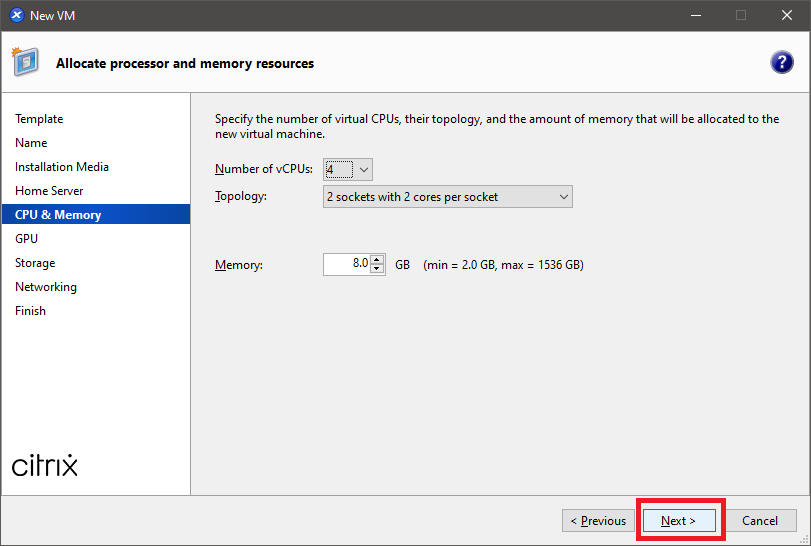Go to the Finish step
The image size is (811, 546).
pyautogui.click(x=30, y=311)
